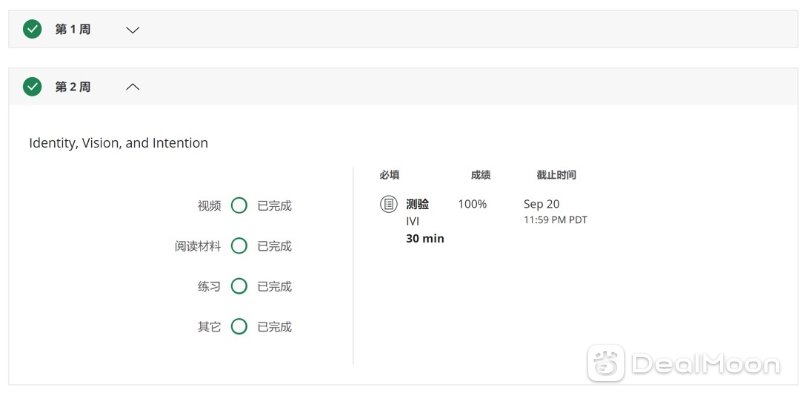Viewport: 800px width, 396px height.
Task: Click the 第2周 week header label
Action: (x=72, y=87)
